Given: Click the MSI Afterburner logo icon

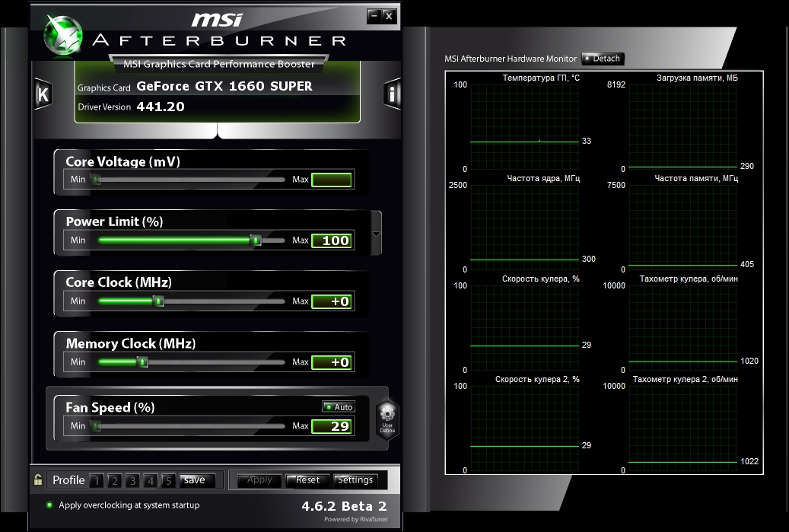Looking at the screenshot, I should click(64, 37).
